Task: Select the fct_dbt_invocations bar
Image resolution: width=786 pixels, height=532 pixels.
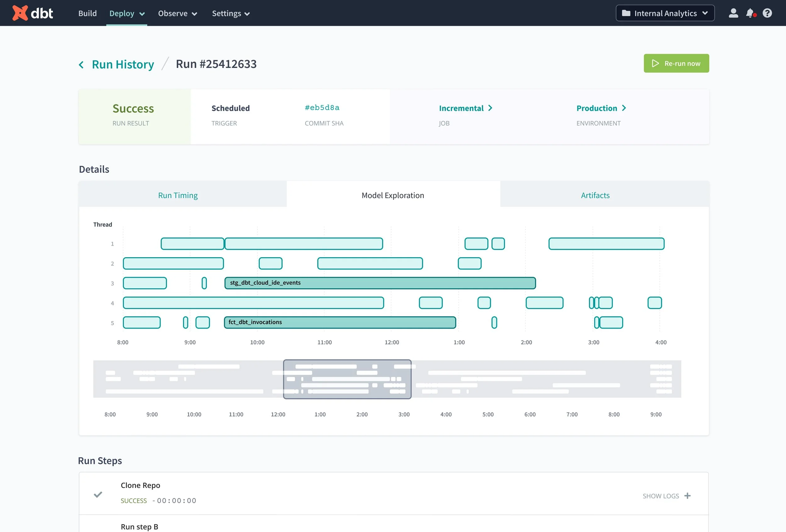Action: click(340, 322)
